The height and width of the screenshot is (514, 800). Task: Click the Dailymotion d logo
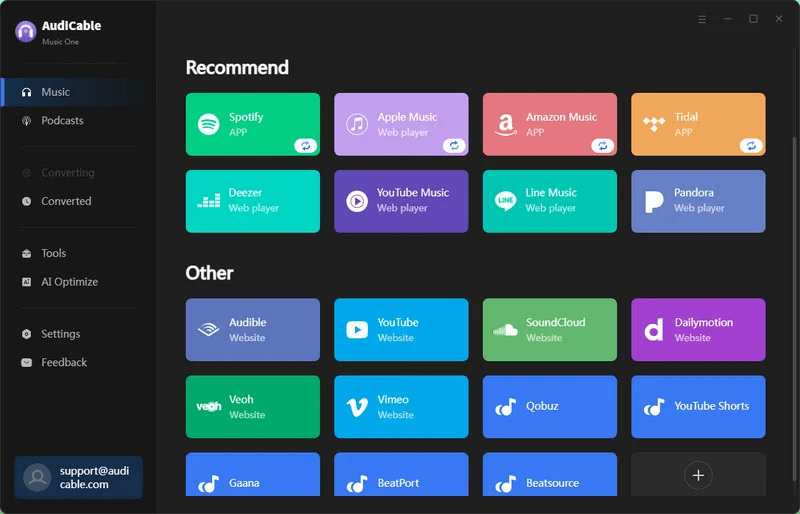(x=654, y=330)
